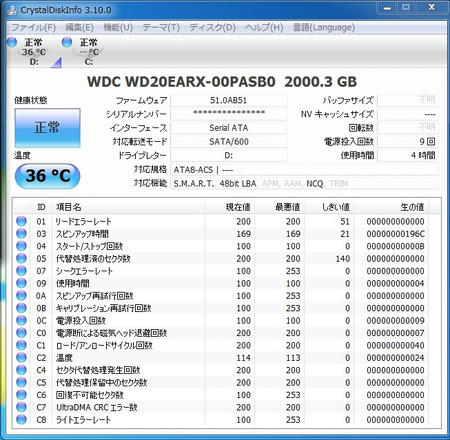Click the firmware field showing 51.0AB51
The image size is (450, 440).
(229, 100)
